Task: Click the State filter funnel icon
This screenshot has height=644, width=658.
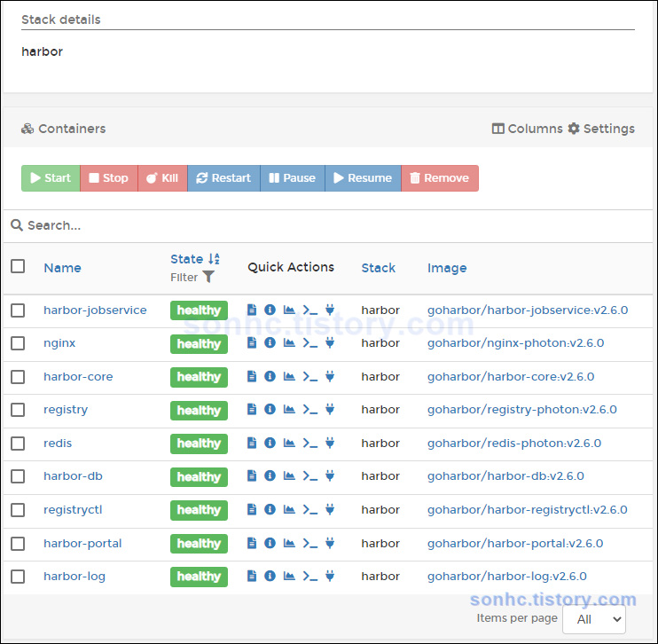Action: pyautogui.click(x=208, y=277)
